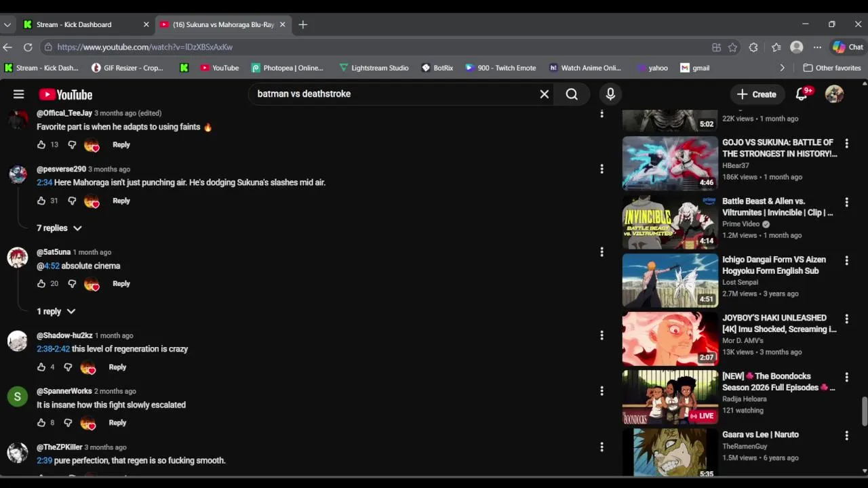The image size is (868, 488).
Task: Open the YouTube account avatar menu
Action: point(834,94)
